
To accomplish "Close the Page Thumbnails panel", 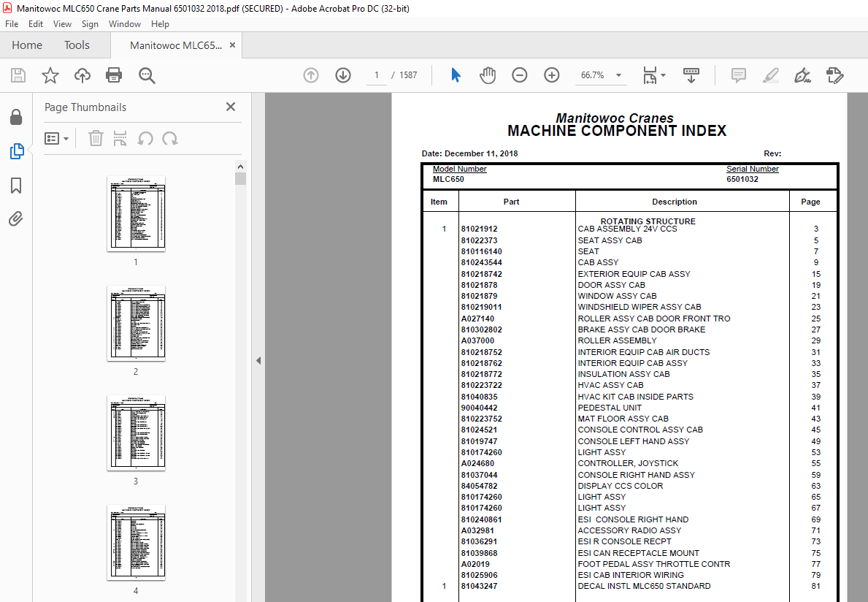I will (231, 107).
